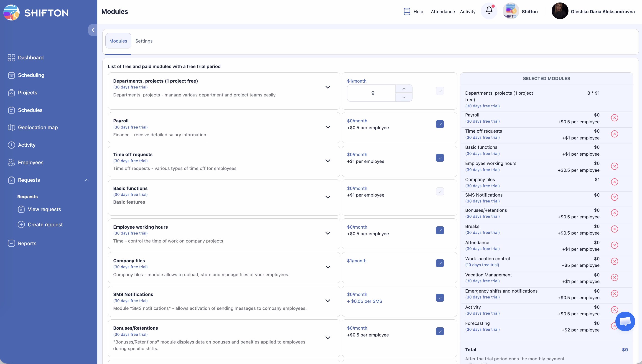Uncheck the Payroll module checkbox
642x364 pixels.
[440, 124]
